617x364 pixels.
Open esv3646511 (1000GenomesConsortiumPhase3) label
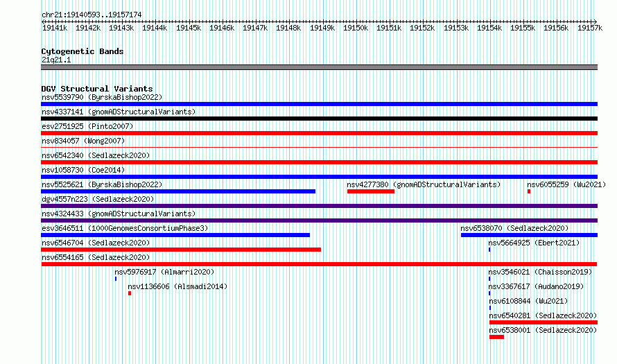tap(125, 228)
